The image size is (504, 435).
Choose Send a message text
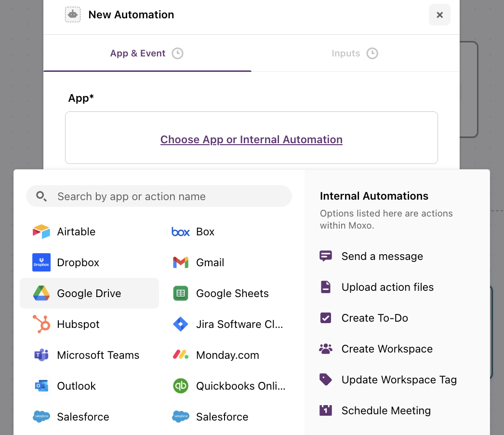(382, 256)
